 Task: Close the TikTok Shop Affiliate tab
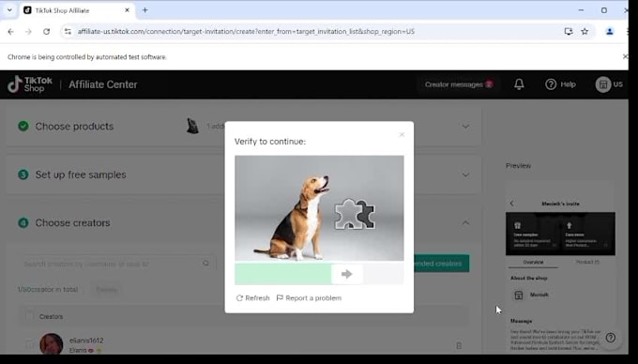pyautogui.click(x=127, y=10)
